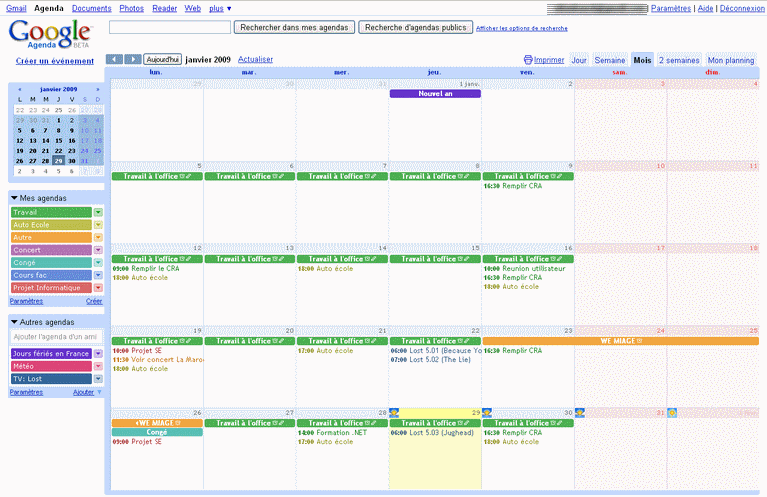767x497 pixels.
Task: Open Paramètres link in top right
Action: tap(671, 8)
